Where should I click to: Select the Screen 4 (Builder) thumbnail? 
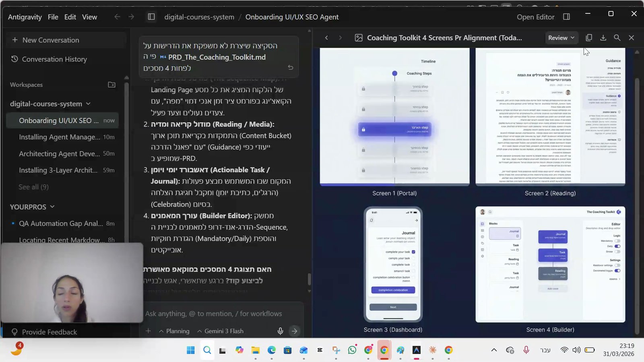[550, 265]
